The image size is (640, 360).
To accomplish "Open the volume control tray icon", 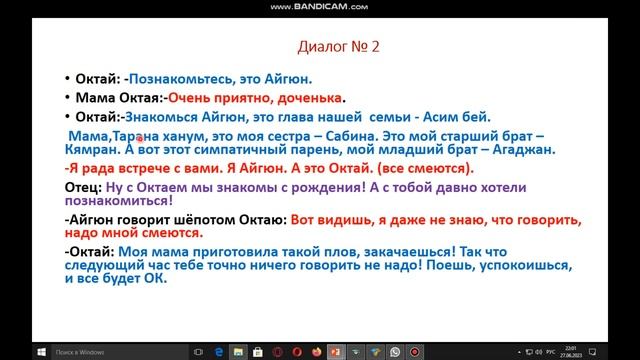I will [x=539, y=352].
